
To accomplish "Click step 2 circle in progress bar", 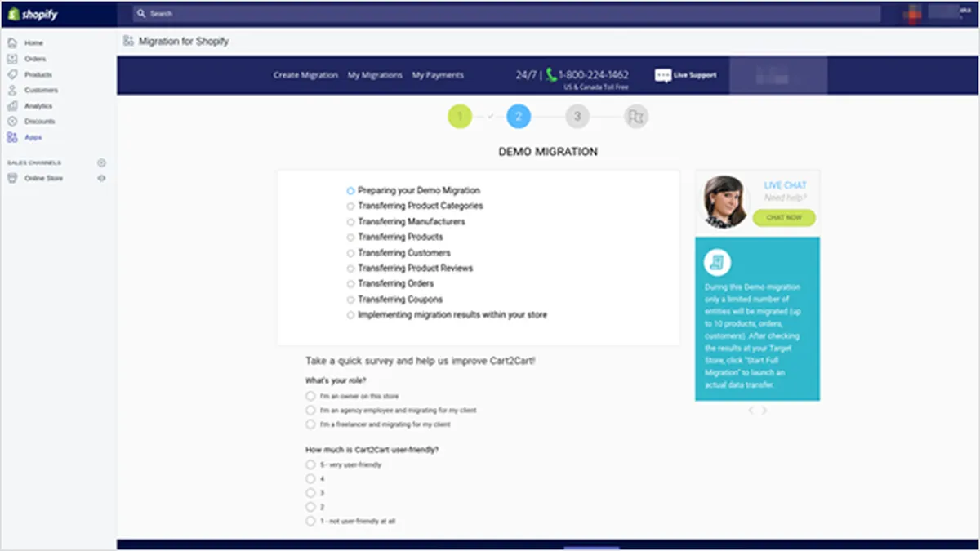I will [x=519, y=117].
